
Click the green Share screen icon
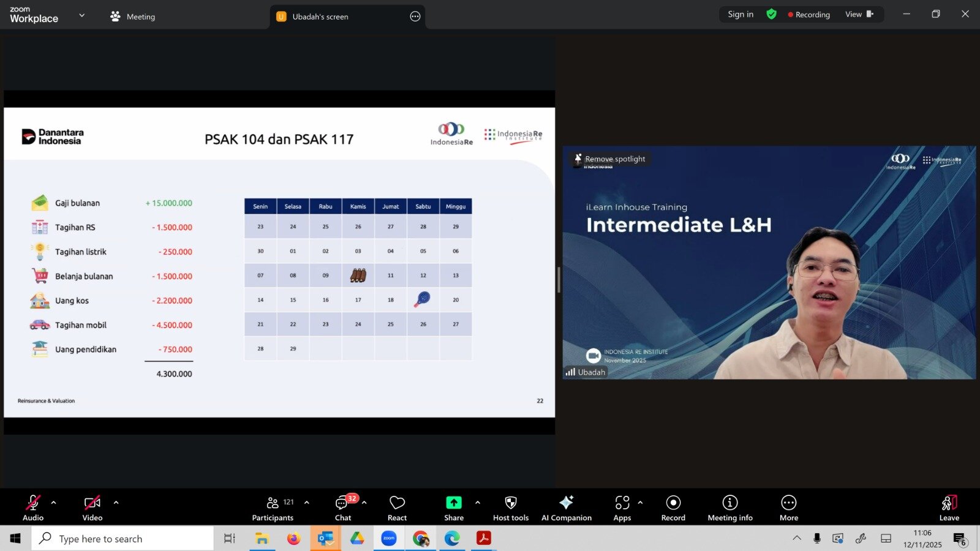click(x=453, y=503)
